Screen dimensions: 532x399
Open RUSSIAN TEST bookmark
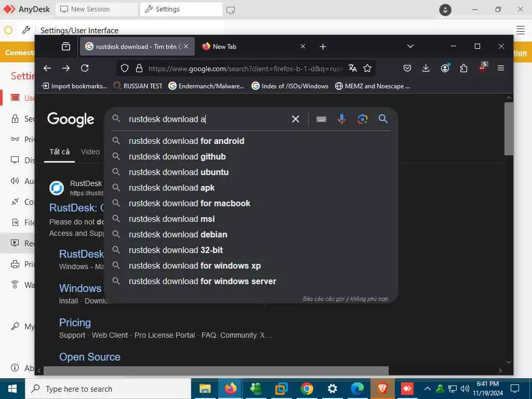[138, 86]
